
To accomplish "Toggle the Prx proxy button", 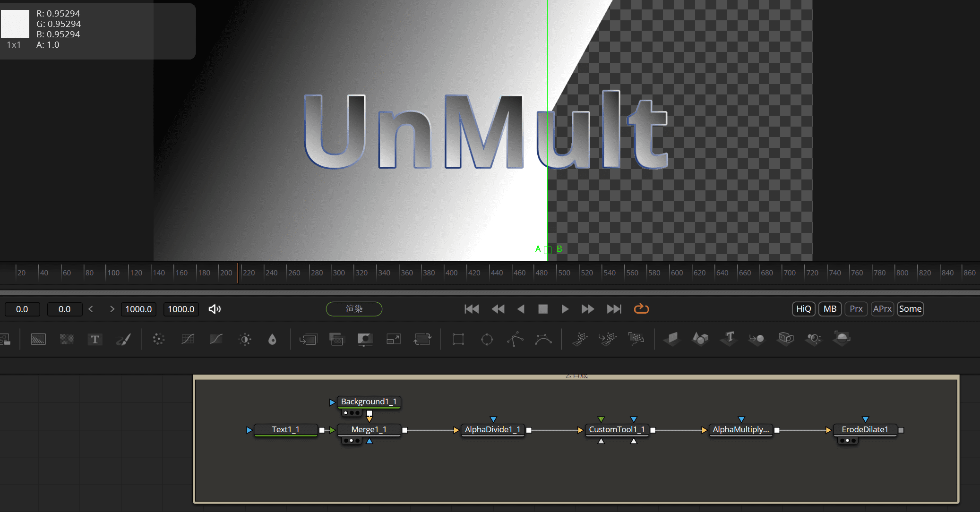I will point(856,309).
